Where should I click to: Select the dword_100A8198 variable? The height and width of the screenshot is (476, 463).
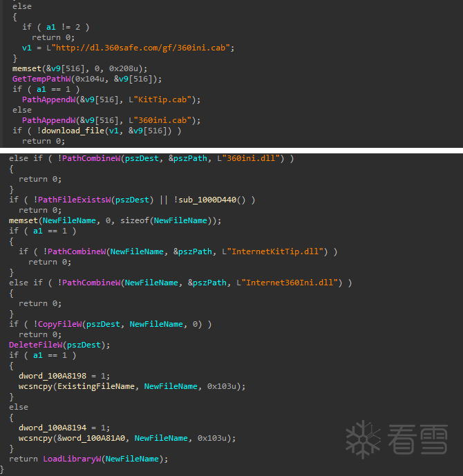tap(53, 376)
